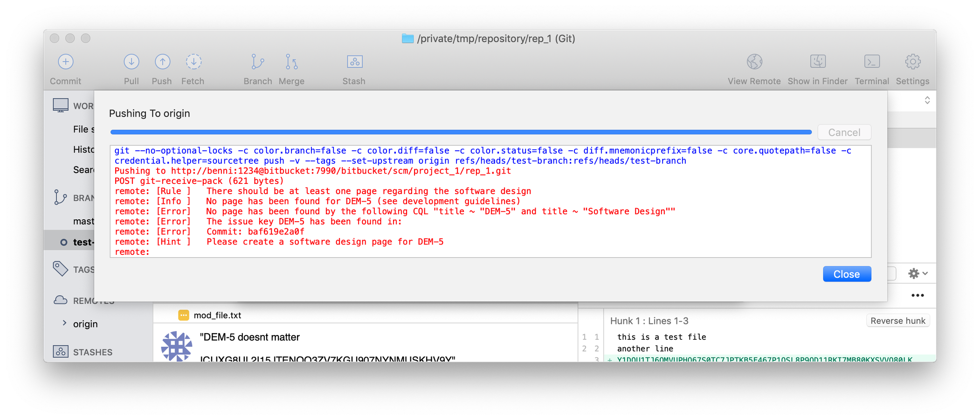The width and height of the screenshot is (980, 420).
Task: Open the Branch tool
Action: coord(257,62)
